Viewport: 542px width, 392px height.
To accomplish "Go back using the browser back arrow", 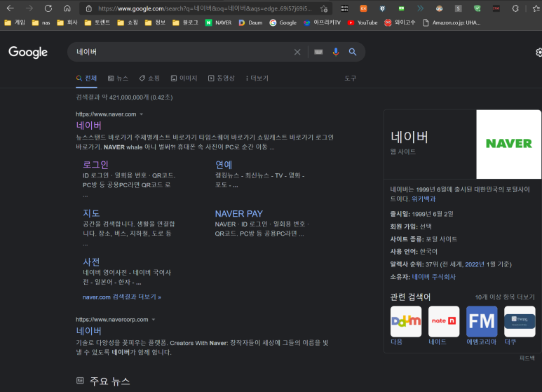I will (11, 8).
